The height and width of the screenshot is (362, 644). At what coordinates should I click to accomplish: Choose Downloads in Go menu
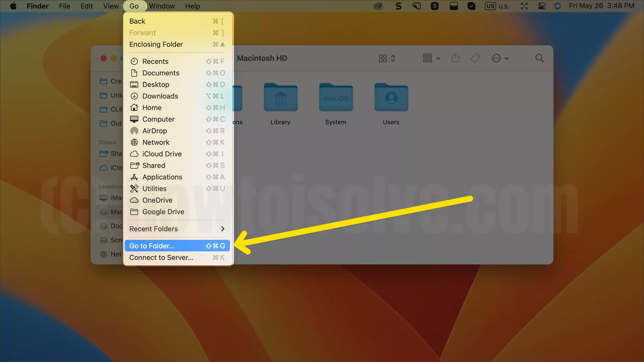pyautogui.click(x=177, y=96)
